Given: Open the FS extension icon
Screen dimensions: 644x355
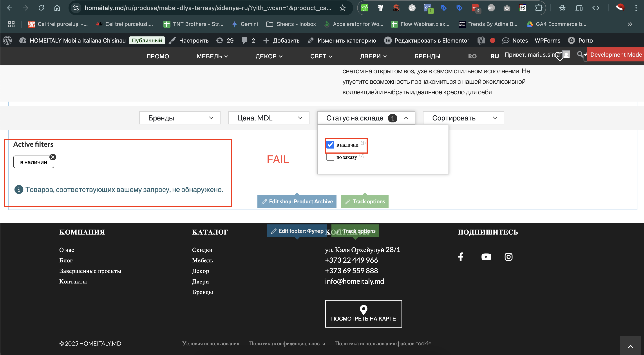Looking at the screenshot, I should point(523,8).
